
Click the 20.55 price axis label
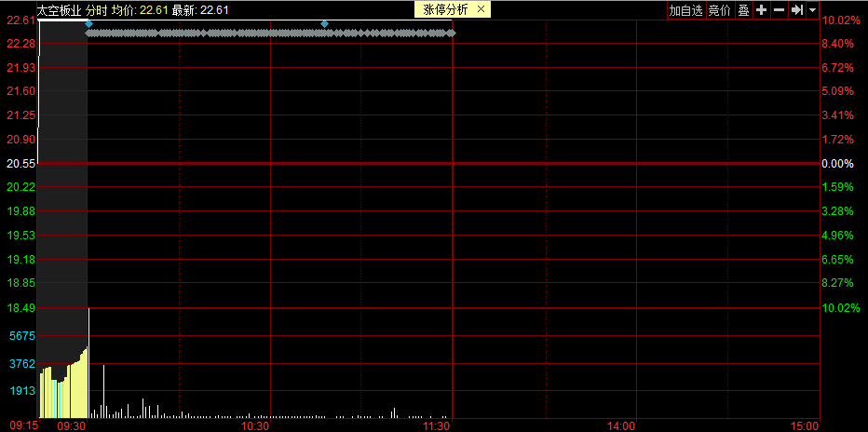pos(21,164)
